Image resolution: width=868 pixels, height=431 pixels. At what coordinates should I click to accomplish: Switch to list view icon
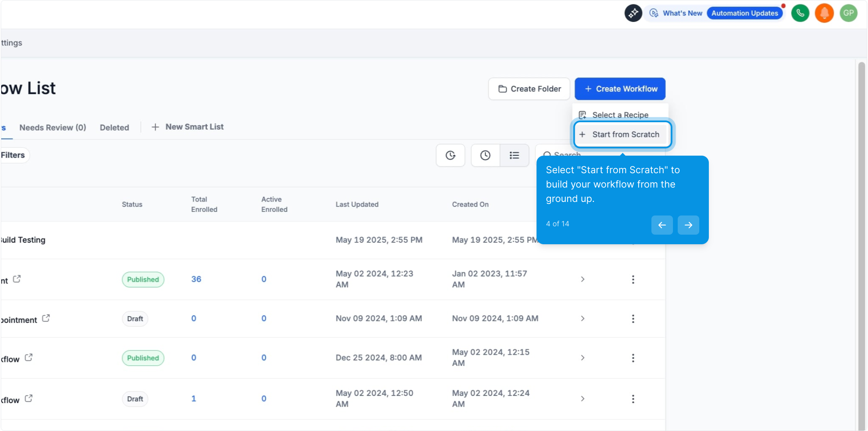515,155
